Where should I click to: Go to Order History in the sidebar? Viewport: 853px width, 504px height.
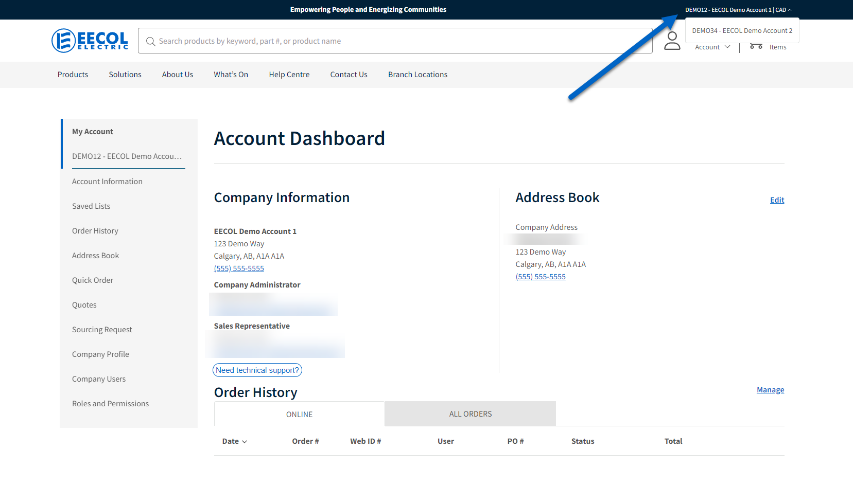(x=95, y=231)
